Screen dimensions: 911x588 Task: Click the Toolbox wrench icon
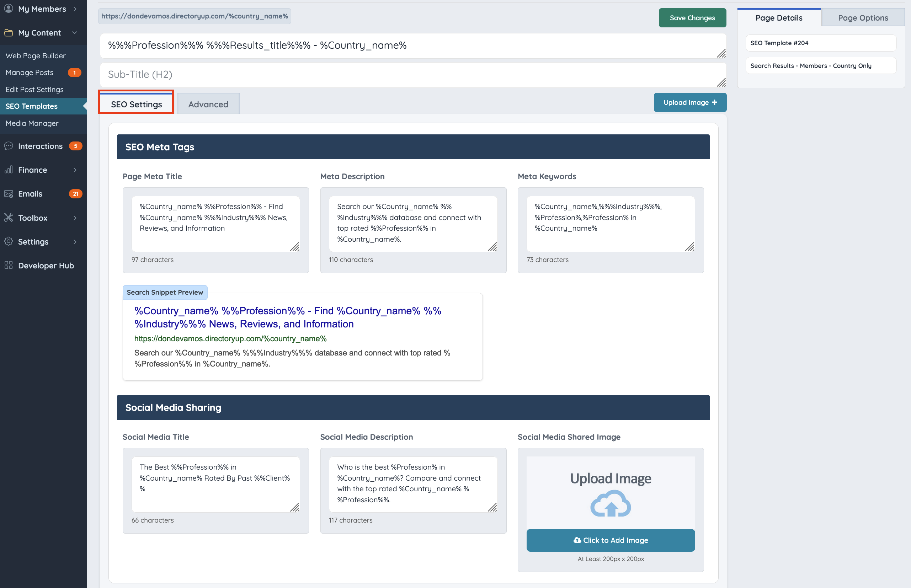(9, 218)
